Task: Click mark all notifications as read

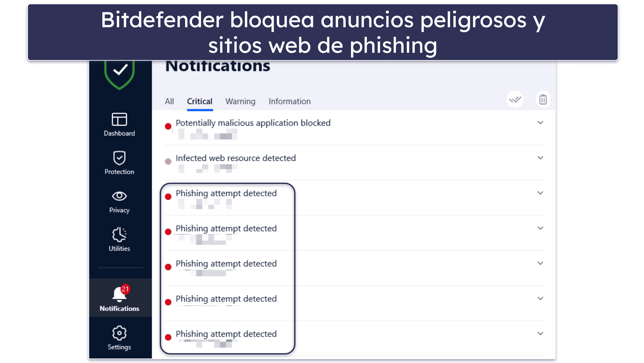Action: click(514, 100)
